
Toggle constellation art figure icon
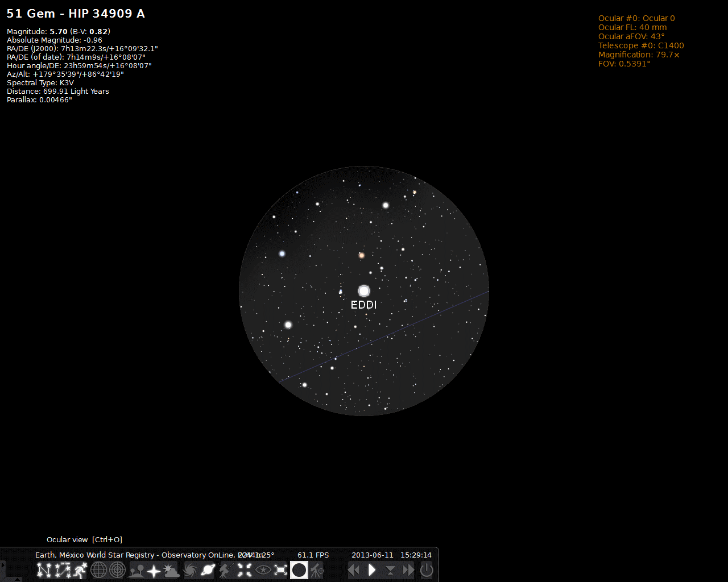[x=80, y=570]
